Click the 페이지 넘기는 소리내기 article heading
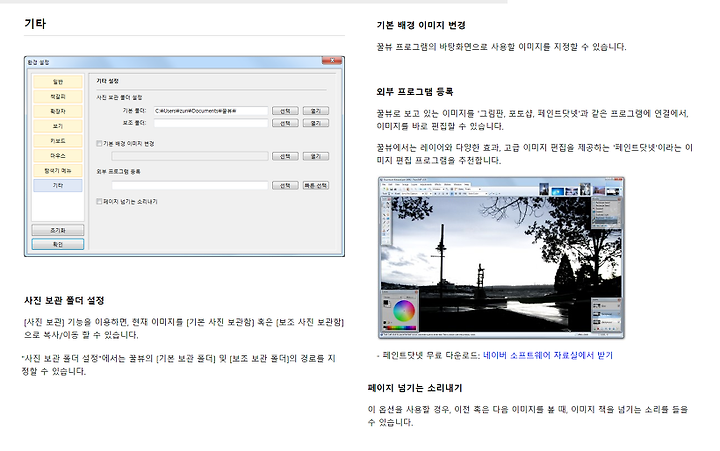The height and width of the screenshot is (451, 720). click(x=415, y=388)
